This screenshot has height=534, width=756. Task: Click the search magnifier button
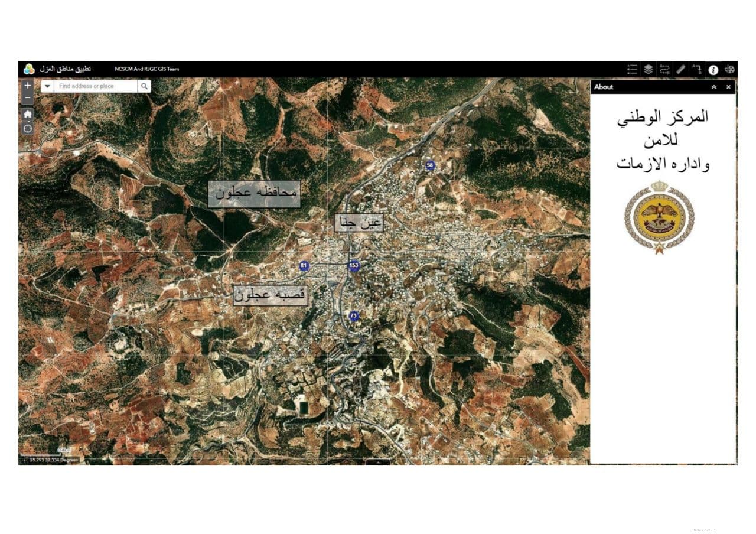pyautogui.click(x=144, y=86)
